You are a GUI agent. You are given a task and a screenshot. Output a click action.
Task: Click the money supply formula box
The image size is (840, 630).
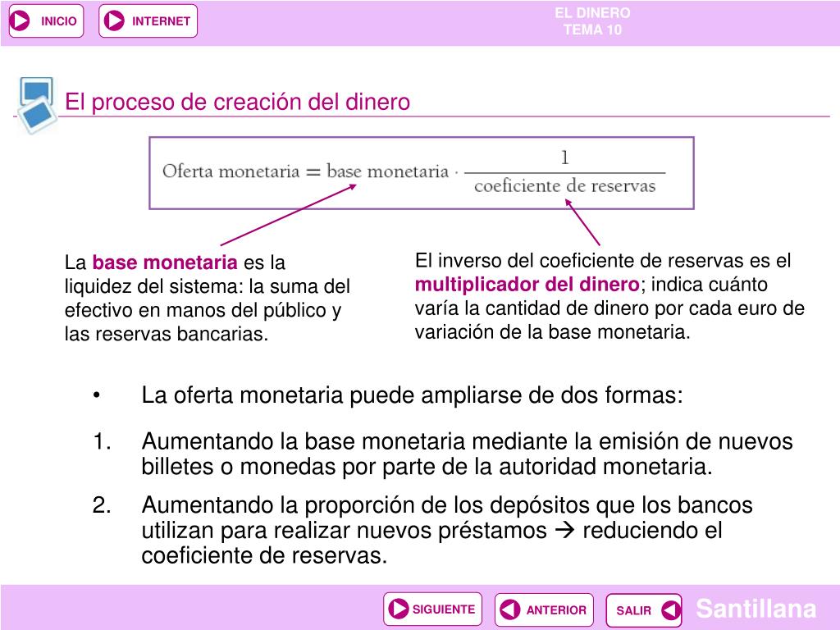tap(422, 173)
